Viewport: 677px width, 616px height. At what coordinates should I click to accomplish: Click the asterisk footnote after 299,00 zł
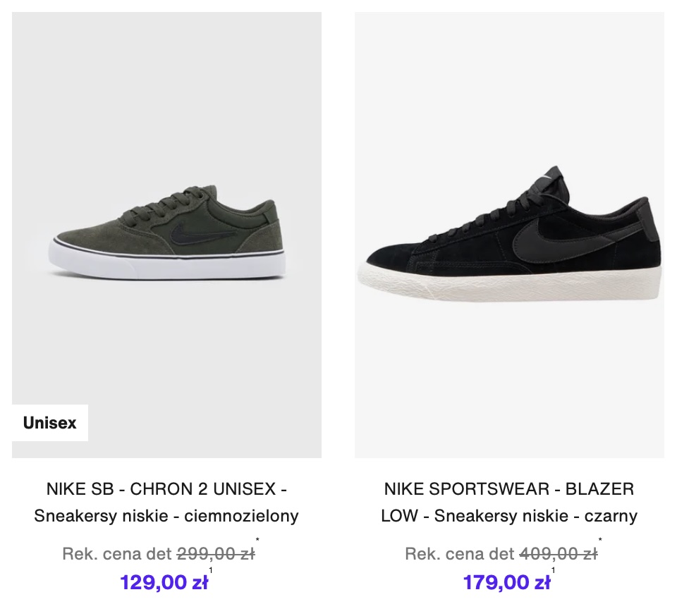click(258, 541)
